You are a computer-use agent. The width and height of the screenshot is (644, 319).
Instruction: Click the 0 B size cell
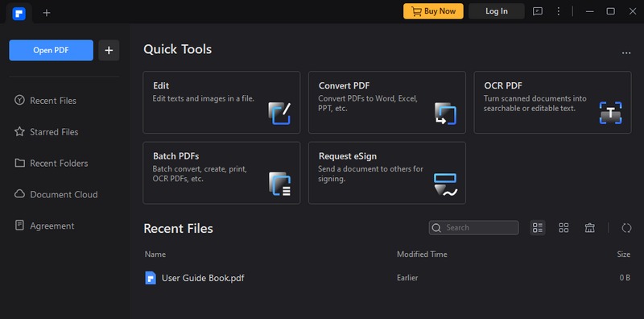[x=625, y=278]
